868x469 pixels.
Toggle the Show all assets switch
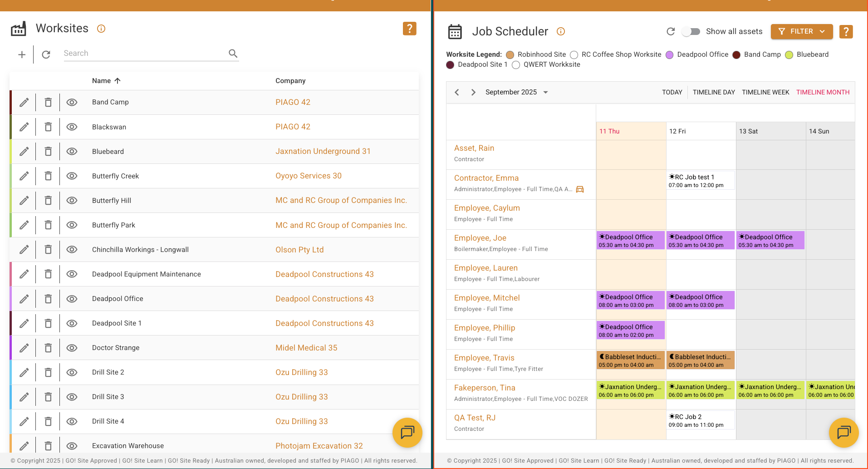click(x=691, y=31)
